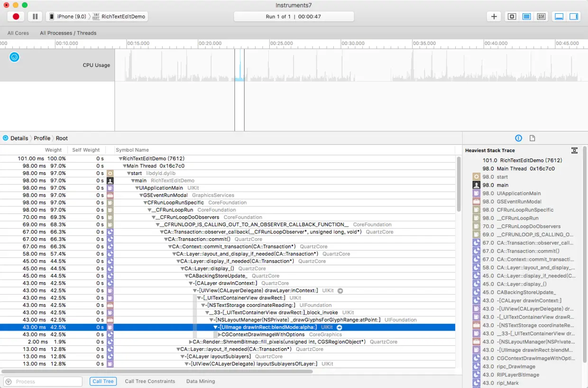The width and height of the screenshot is (588, 388).
Task: Expand CA::Render::ShmemBitmap::fill_pixels row
Action: [191, 342]
